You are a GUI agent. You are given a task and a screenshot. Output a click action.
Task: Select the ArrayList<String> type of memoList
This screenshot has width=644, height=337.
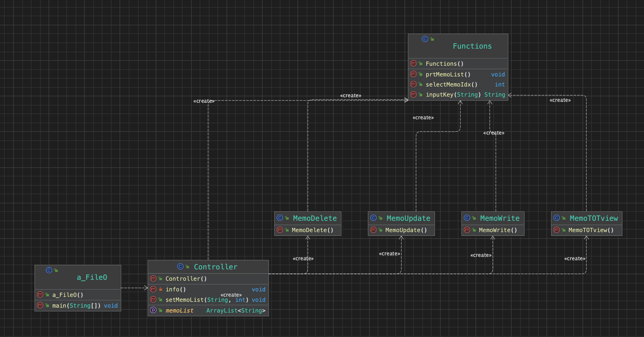(x=236, y=310)
